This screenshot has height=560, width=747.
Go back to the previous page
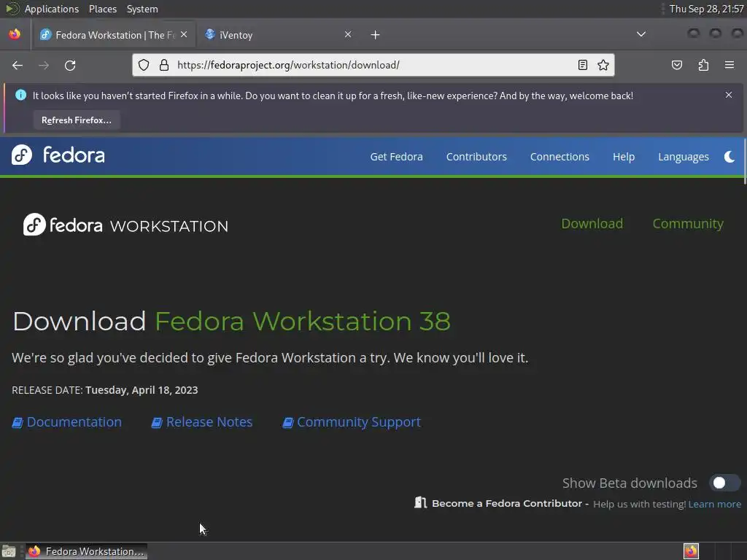pyautogui.click(x=18, y=65)
